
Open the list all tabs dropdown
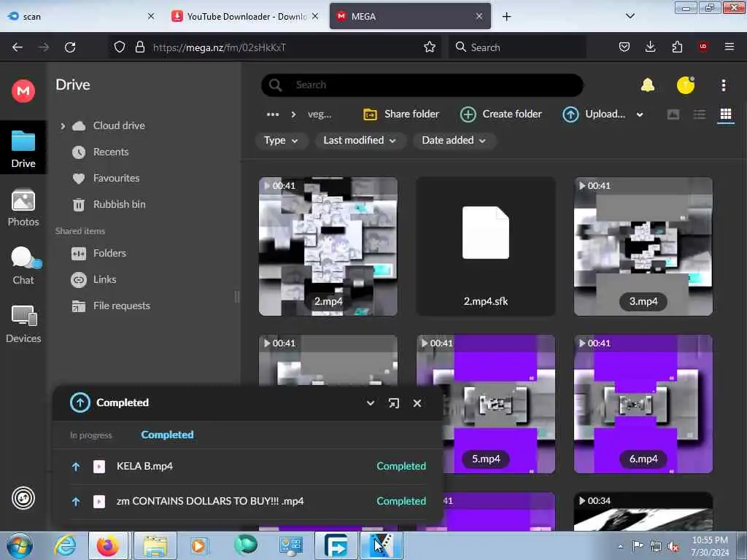click(630, 16)
